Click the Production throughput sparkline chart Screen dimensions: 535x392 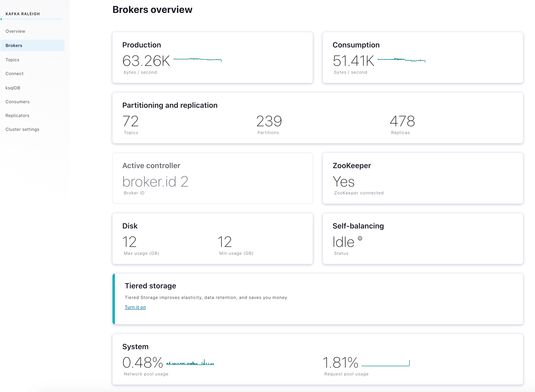click(x=197, y=59)
